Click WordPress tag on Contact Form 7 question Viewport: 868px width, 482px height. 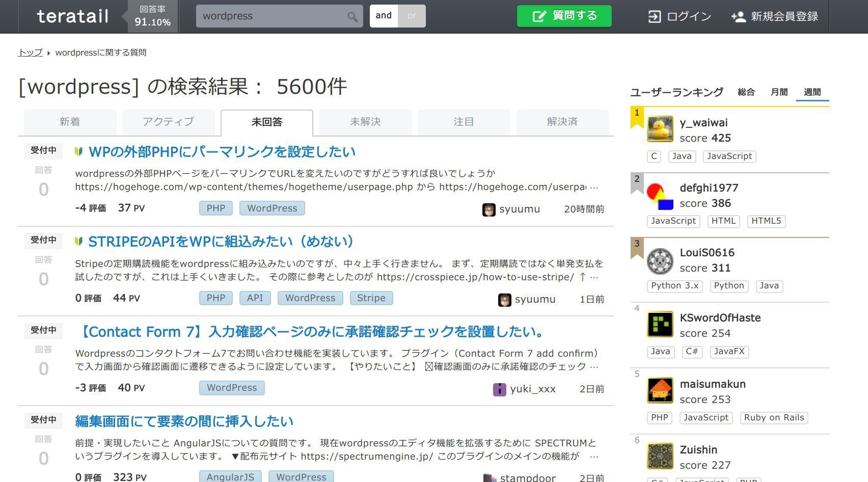click(232, 388)
